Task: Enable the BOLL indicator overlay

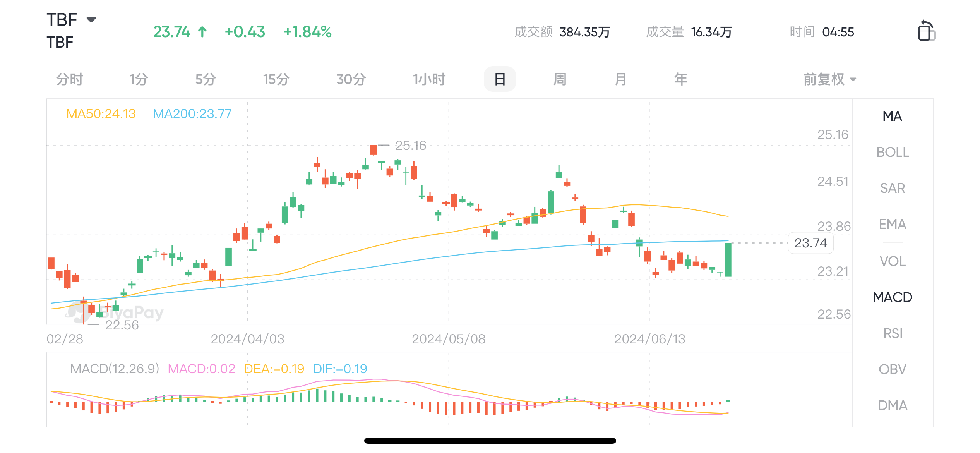Action: [x=893, y=152]
